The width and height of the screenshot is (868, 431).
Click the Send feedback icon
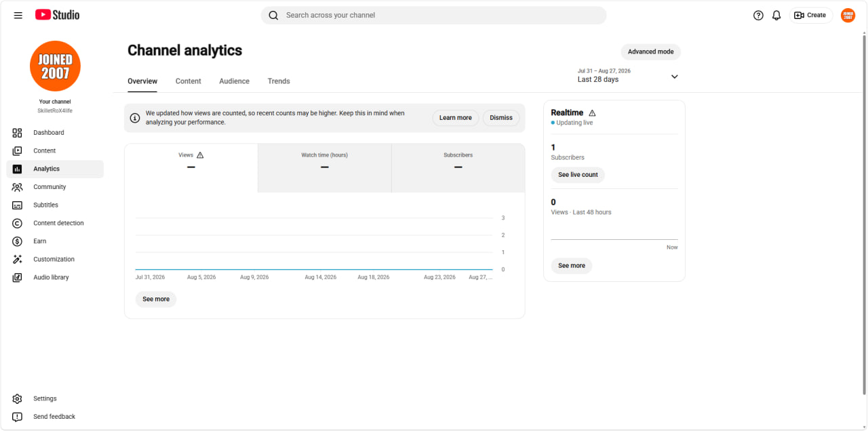click(x=18, y=417)
